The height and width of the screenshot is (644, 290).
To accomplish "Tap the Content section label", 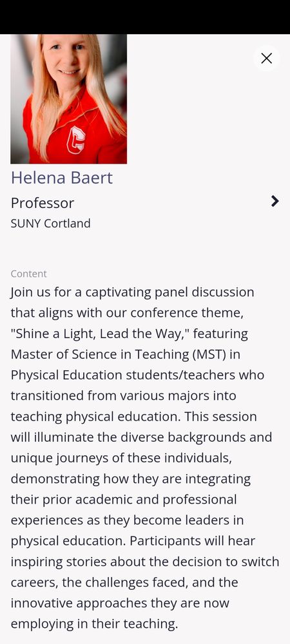I will [29, 274].
